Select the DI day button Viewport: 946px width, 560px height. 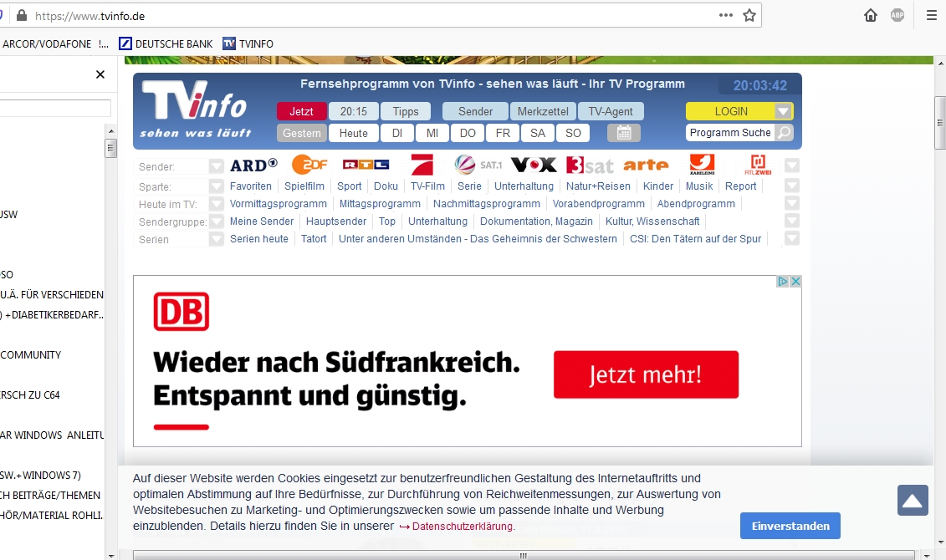pyautogui.click(x=397, y=133)
